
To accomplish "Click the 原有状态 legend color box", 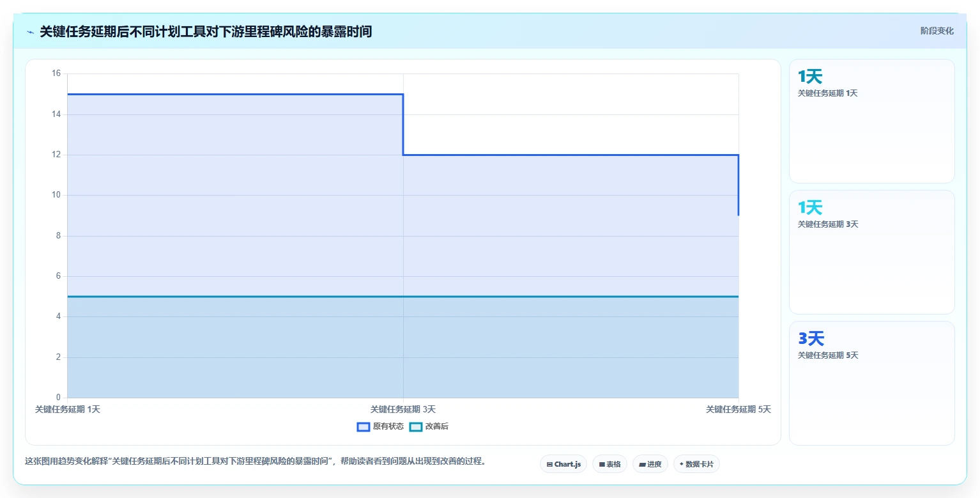I will (364, 426).
